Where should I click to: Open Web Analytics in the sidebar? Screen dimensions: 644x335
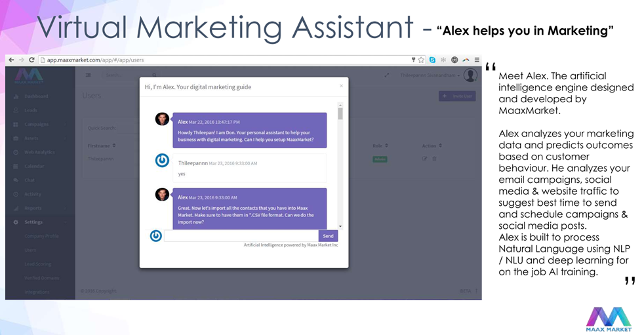click(39, 152)
